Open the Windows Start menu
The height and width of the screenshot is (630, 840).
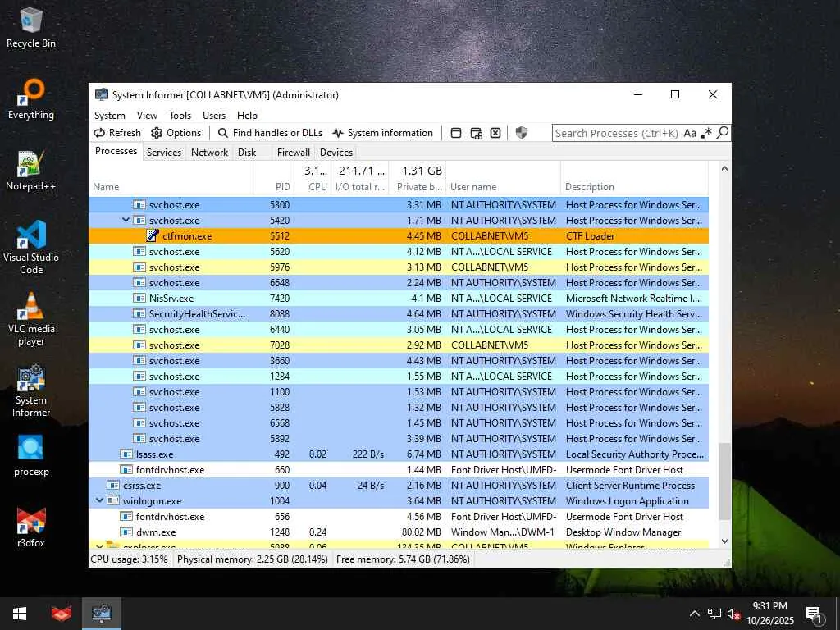point(20,614)
